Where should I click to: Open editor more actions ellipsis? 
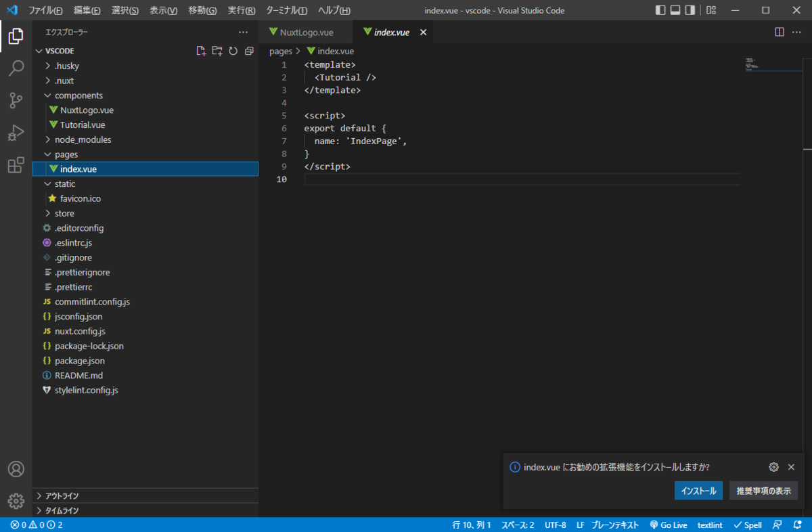(x=797, y=32)
